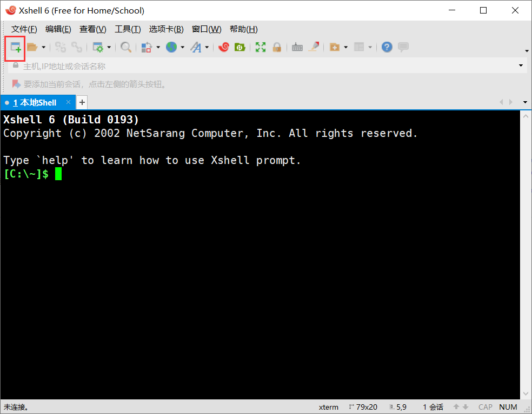Image resolution: width=532 pixels, height=414 pixels.
Task: Create a new session with toolbar icon
Action: tap(16, 47)
